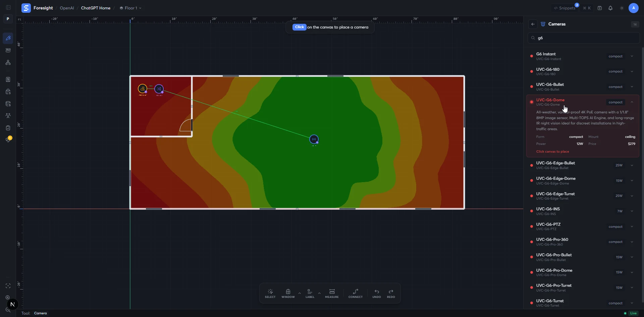Screen dimensions: 644x317
Task: Select the UVC-G6-Pro-Bullet camera
Action: [583, 257]
